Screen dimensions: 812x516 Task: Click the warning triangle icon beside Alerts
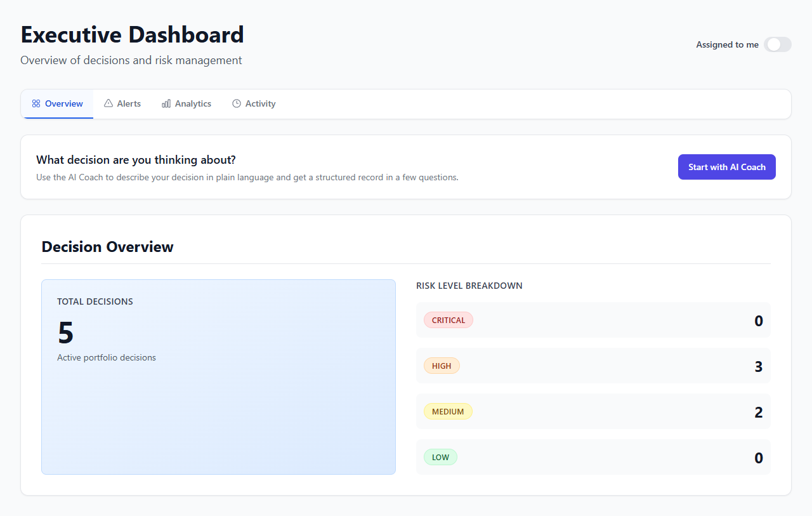[108, 103]
